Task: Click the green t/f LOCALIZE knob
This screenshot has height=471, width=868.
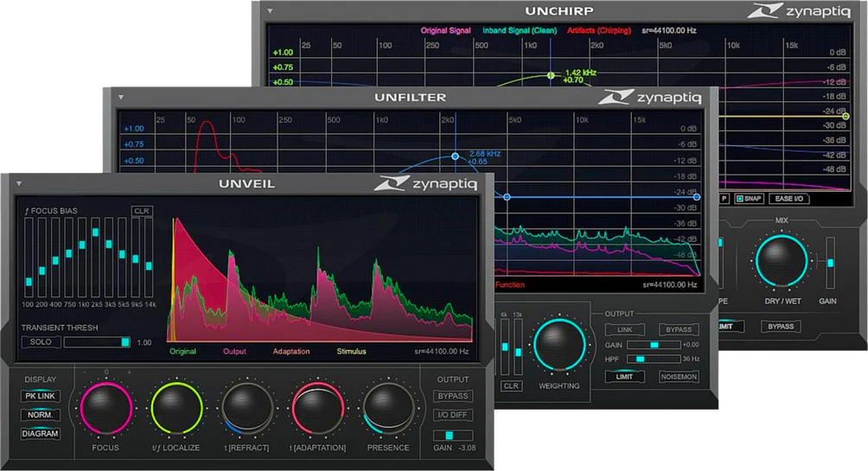Action: tap(176, 408)
